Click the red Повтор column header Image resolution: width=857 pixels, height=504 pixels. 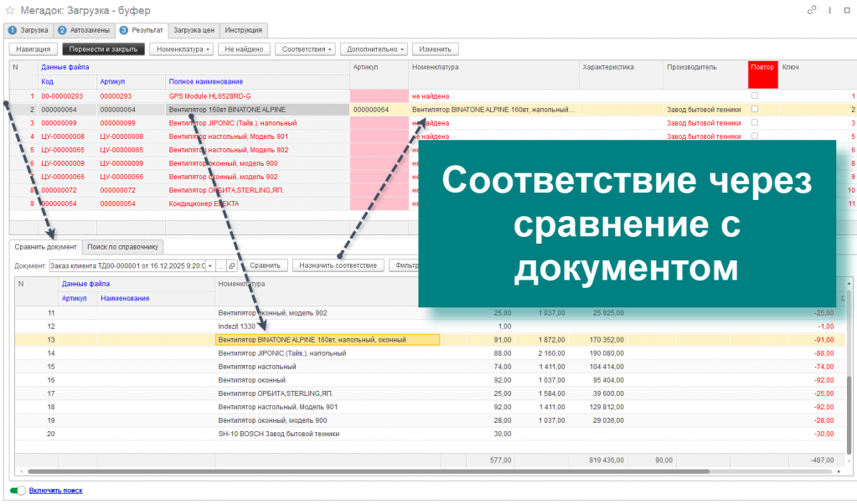tap(762, 75)
